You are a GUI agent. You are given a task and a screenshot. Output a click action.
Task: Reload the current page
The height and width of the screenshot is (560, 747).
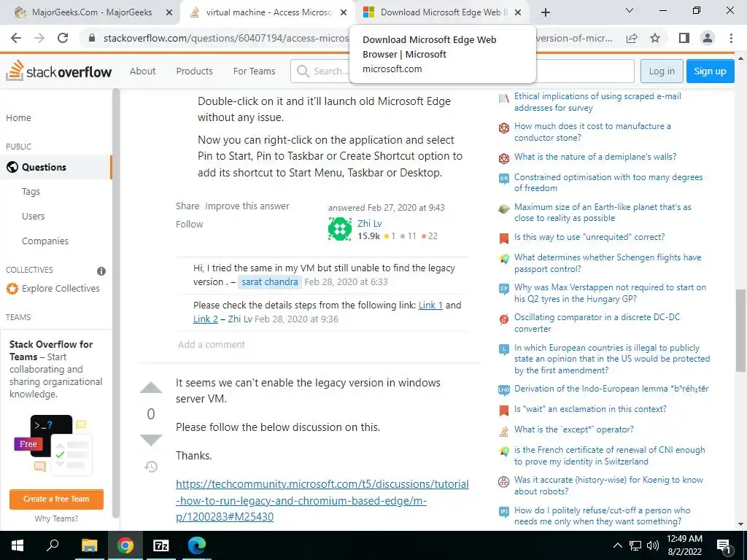63,38
